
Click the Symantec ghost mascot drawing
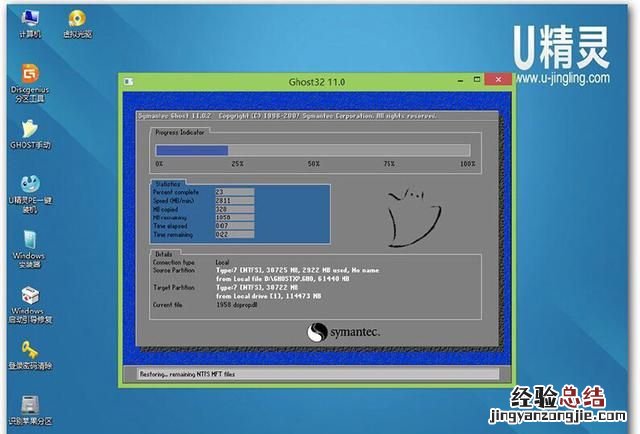(x=414, y=218)
